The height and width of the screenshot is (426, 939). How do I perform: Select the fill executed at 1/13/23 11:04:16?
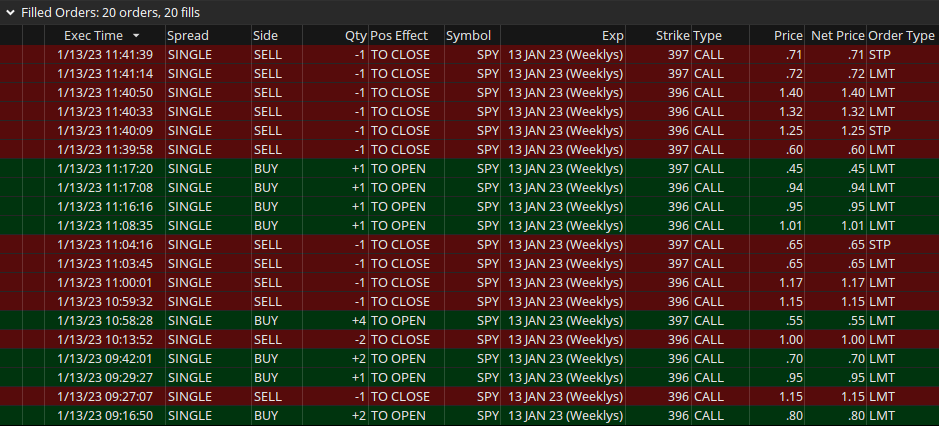click(470, 244)
